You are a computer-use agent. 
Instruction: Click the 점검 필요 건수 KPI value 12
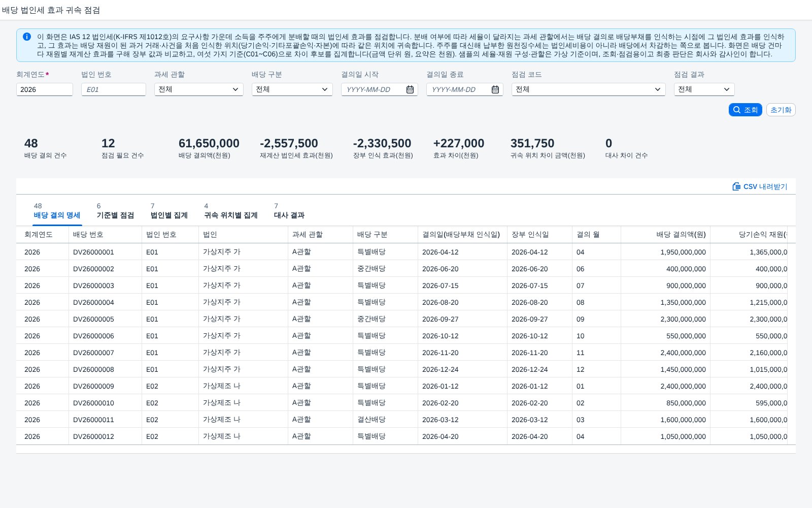[x=108, y=143]
